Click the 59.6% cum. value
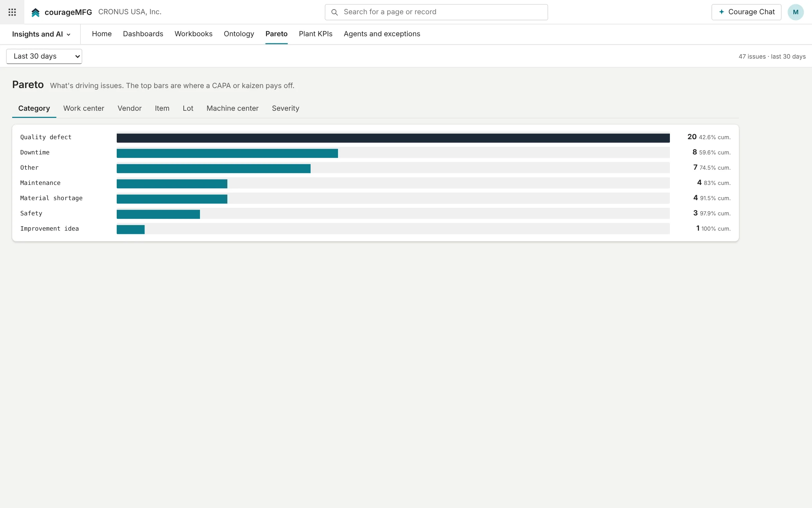 [715, 152]
